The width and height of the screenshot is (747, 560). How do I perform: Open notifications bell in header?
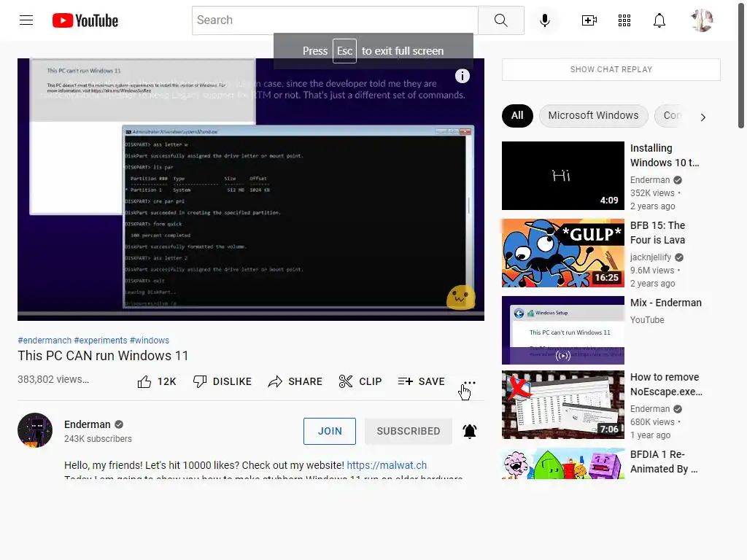click(x=659, y=20)
